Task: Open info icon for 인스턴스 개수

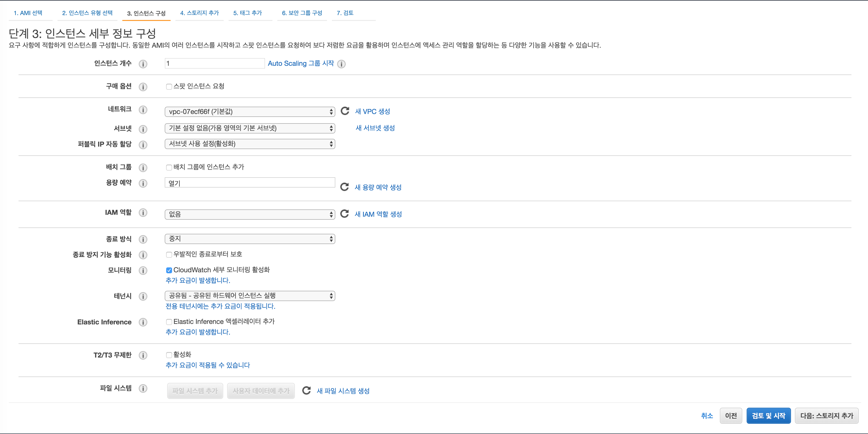Action: (143, 64)
